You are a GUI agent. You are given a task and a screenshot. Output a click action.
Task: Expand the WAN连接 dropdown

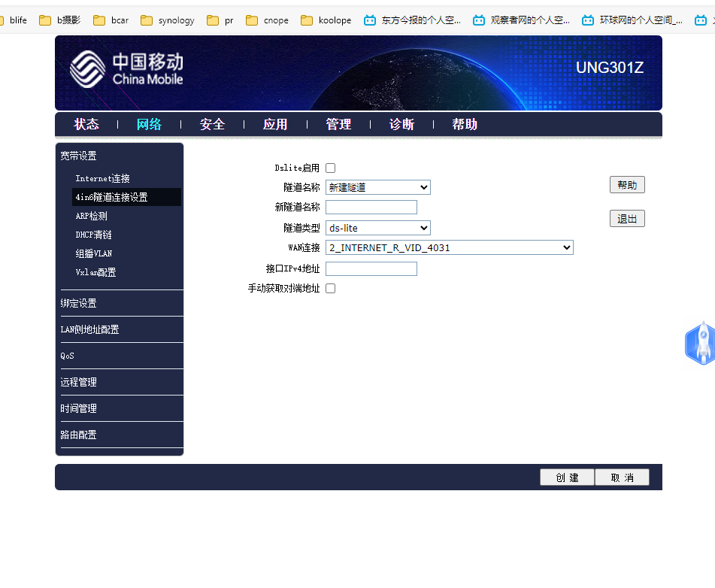tap(449, 247)
